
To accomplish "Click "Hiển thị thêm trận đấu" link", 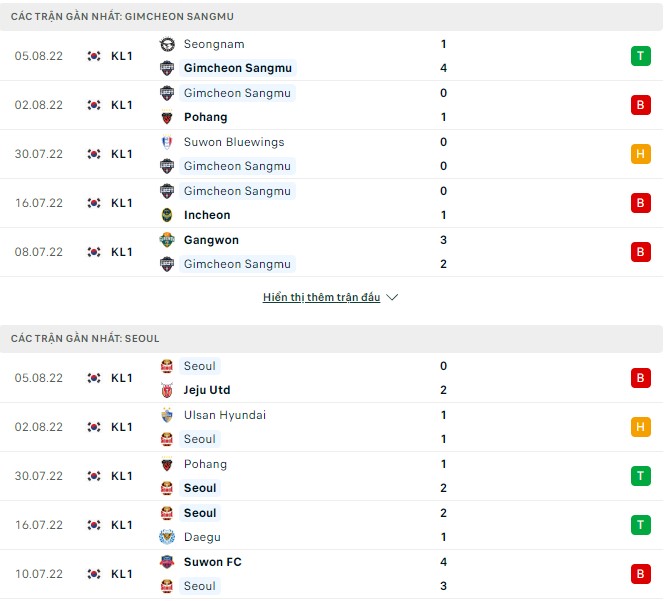I will pos(321,298).
